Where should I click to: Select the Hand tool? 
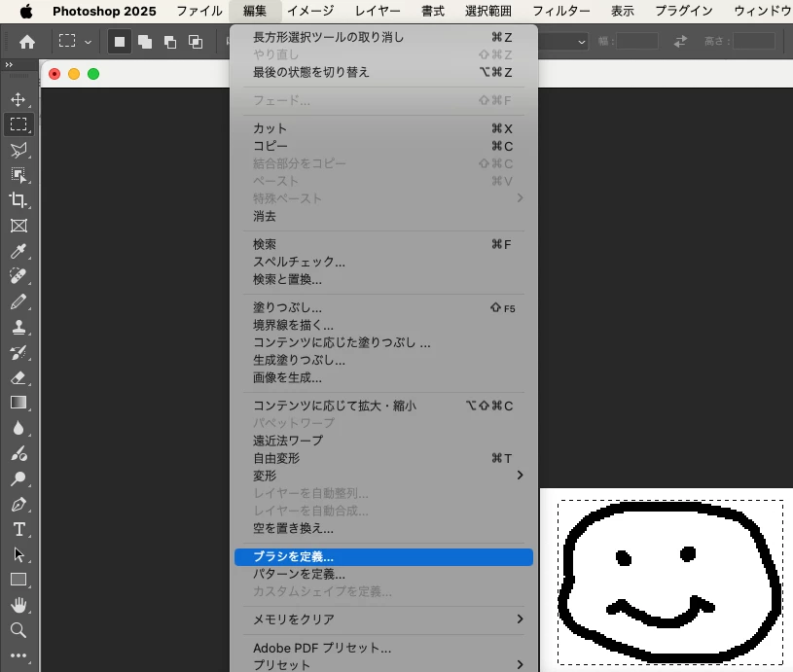pyautogui.click(x=18, y=605)
